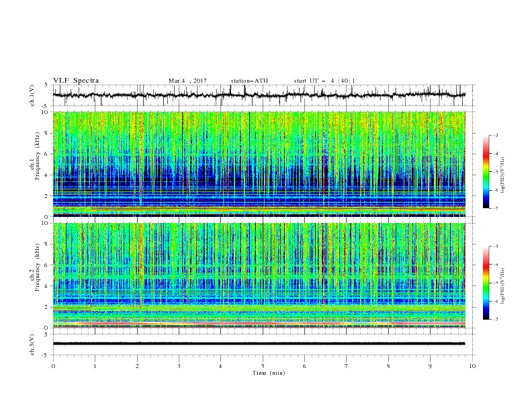Click the "-7" tick on upper colorbar

[x=496, y=208]
